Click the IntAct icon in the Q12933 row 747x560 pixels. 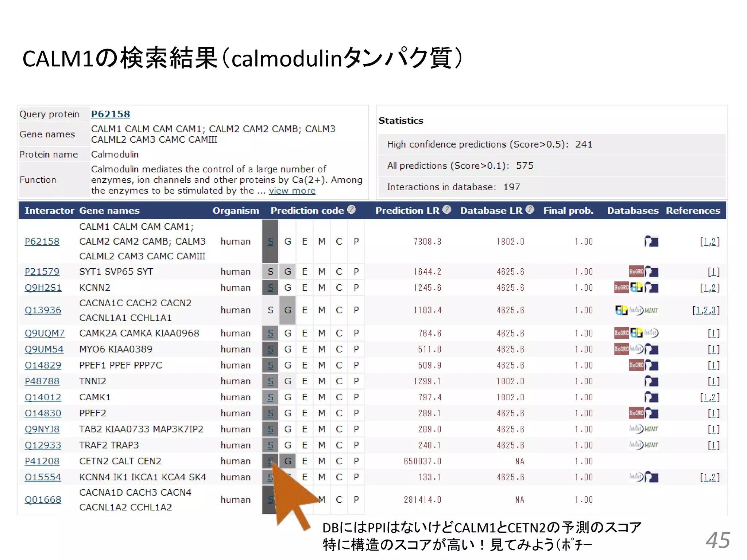click(636, 445)
